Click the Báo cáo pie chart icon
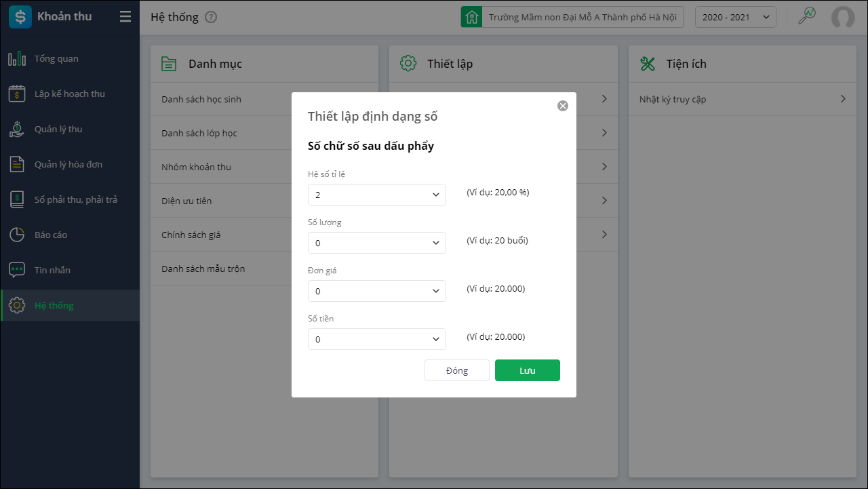Image resolution: width=868 pixels, height=489 pixels. (17, 235)
